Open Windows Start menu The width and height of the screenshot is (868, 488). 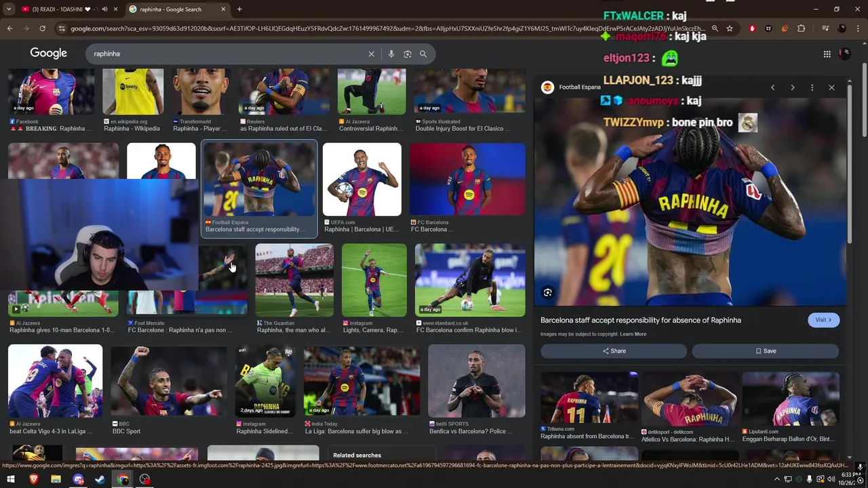10,479
